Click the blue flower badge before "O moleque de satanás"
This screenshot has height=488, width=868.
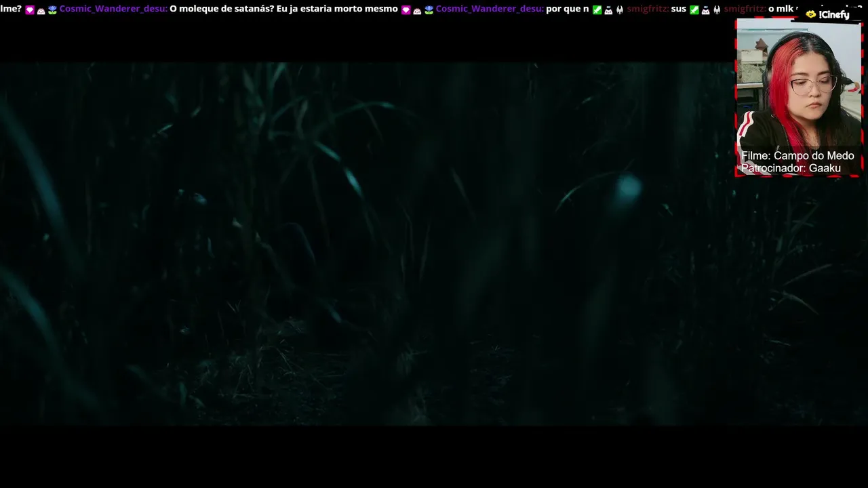click(52, 10)
